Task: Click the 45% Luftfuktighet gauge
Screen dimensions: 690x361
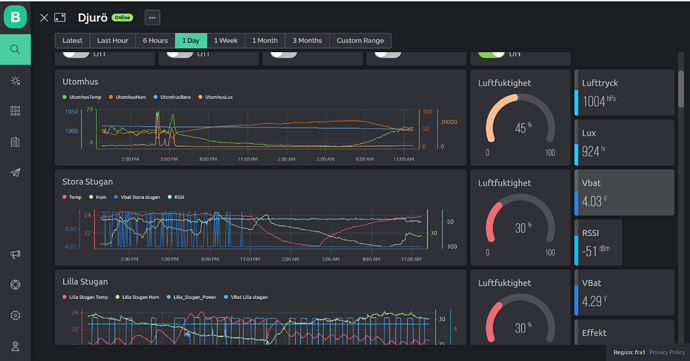Action: pos(520,118)
